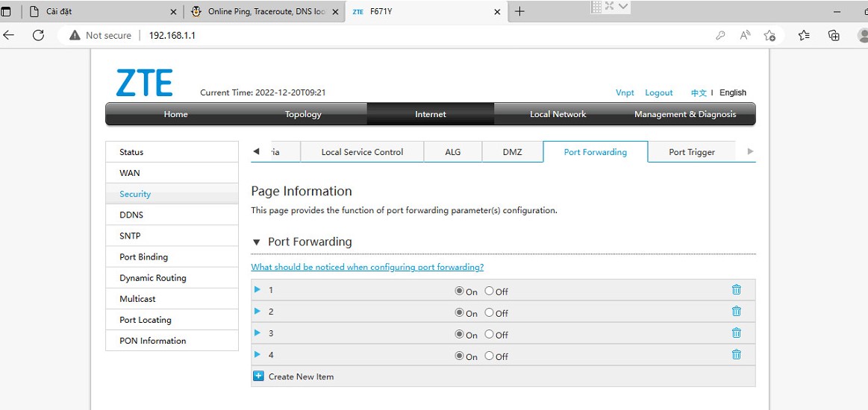Open DDNS in the sidebar
The width and height of the screenshot is (868, 410).
coord(131,215)
